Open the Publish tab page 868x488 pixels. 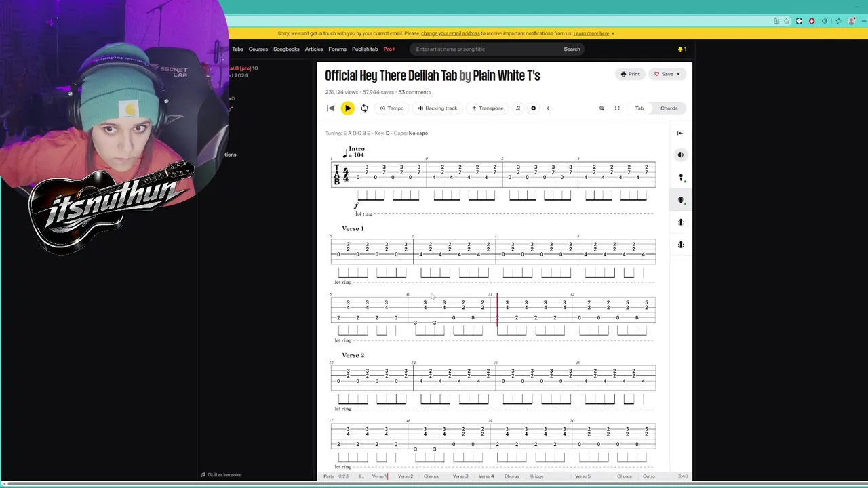(365, 49)
